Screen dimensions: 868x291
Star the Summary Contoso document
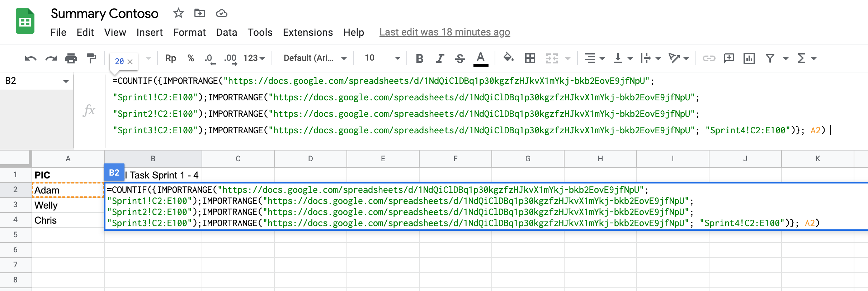pyautogui.click(x=178, y=14)
